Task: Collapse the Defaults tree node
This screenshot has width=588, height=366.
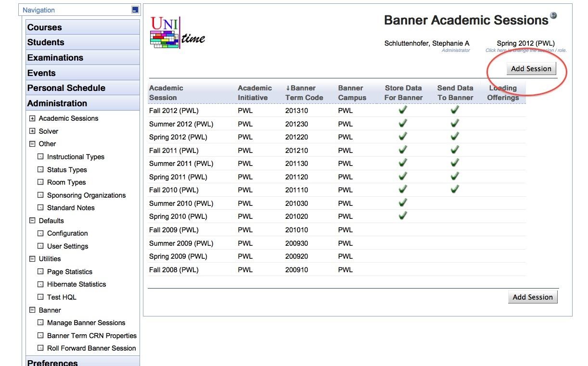Action: tap(32, 221)
